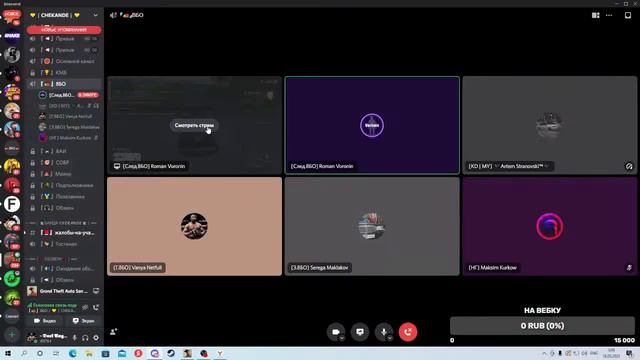This screenshot has height=360, width=640.
Task: Add a server with plus icon
Action: coord(12,335)
